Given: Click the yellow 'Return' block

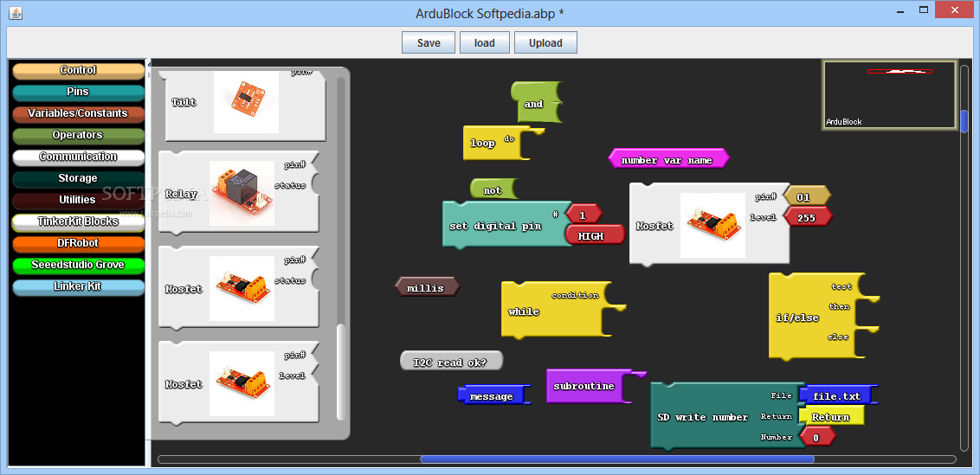Looking at the screenshot, I should (830, 416).
